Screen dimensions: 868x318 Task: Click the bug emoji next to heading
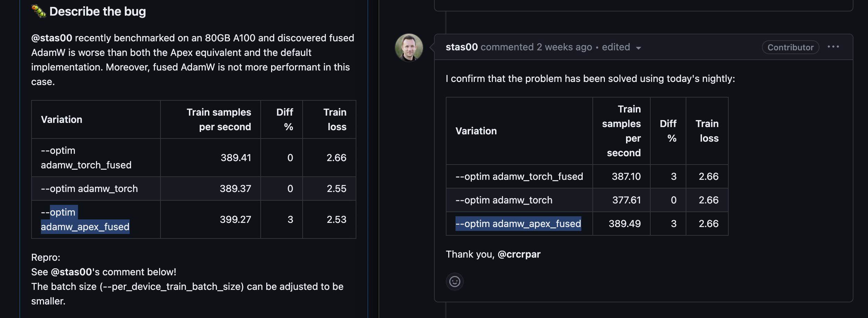[38, 11]
